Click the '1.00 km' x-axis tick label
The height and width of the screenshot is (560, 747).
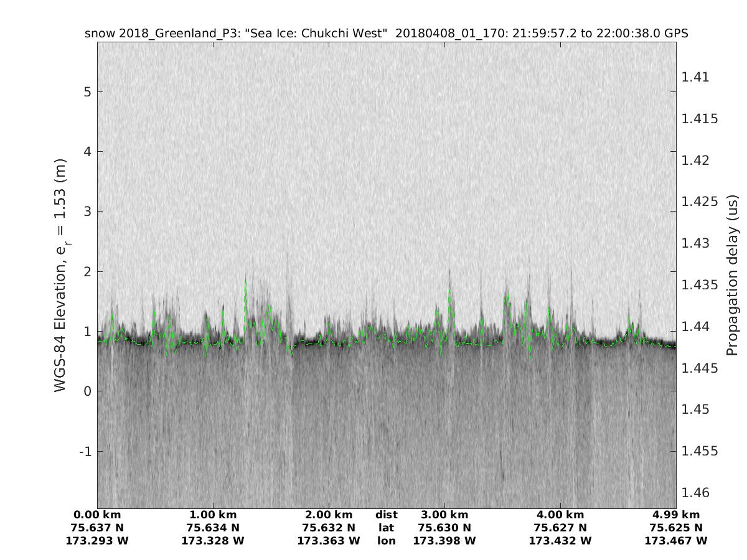click(213, 515)
